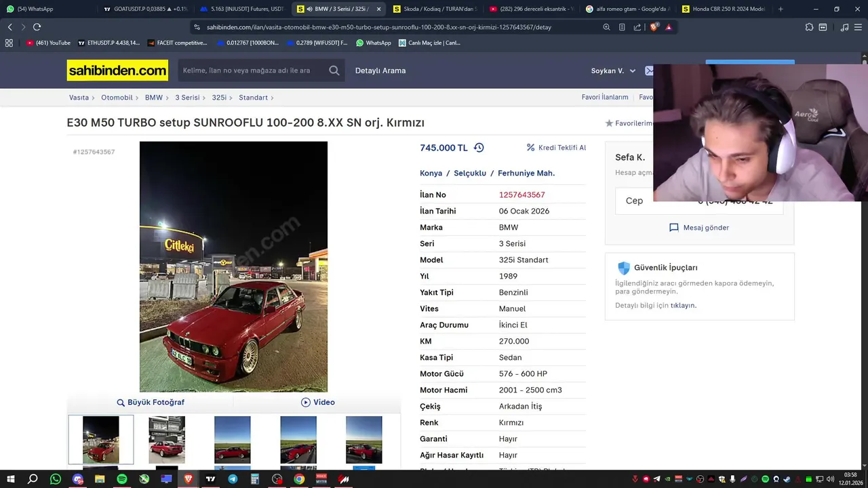Click the 325i breadcrumb
Viewport: 868px width, 488px height.
pyautogui.click(x=219, y=98)
